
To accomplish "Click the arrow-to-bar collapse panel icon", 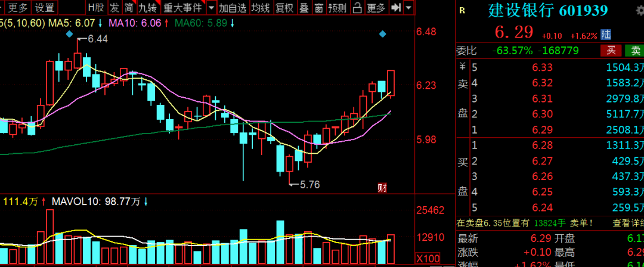I will 395,7.
